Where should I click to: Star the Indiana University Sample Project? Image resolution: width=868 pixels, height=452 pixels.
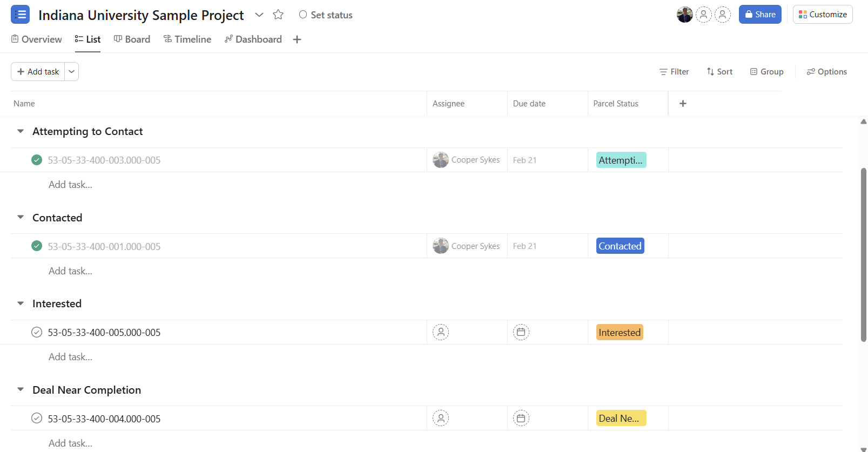(278, 15)
